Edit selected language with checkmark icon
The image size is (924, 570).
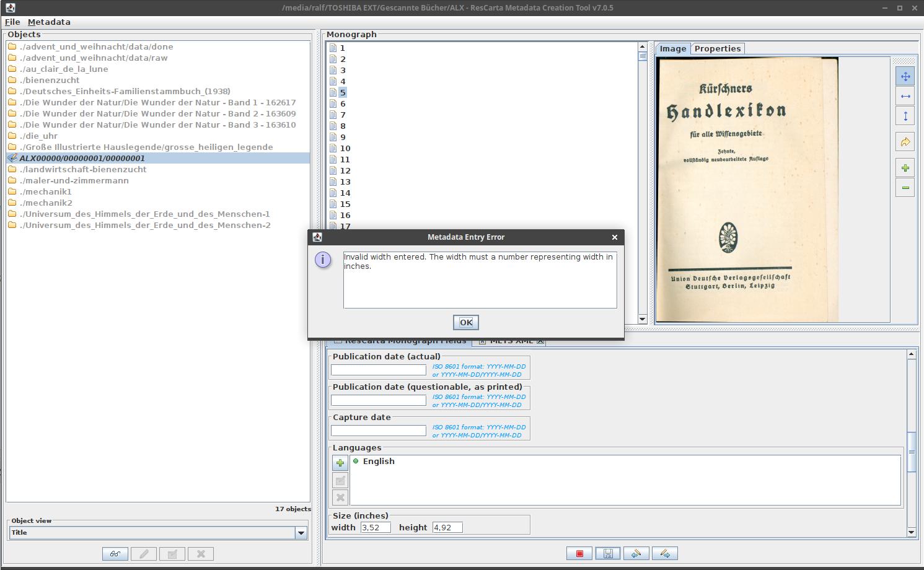click(340, 480)
